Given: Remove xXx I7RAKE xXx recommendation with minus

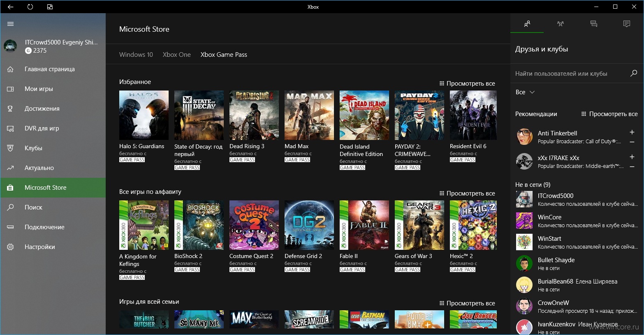Looking at the screenshot, I should [632, 167].
